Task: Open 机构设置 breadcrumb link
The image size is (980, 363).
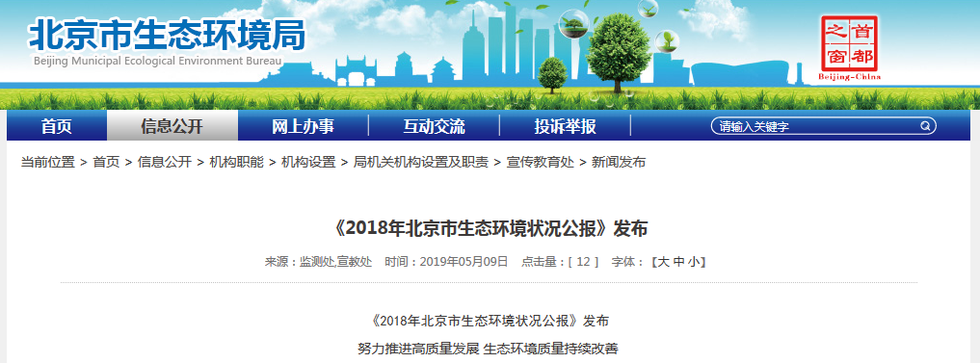Action: click(x=308, y=163)
